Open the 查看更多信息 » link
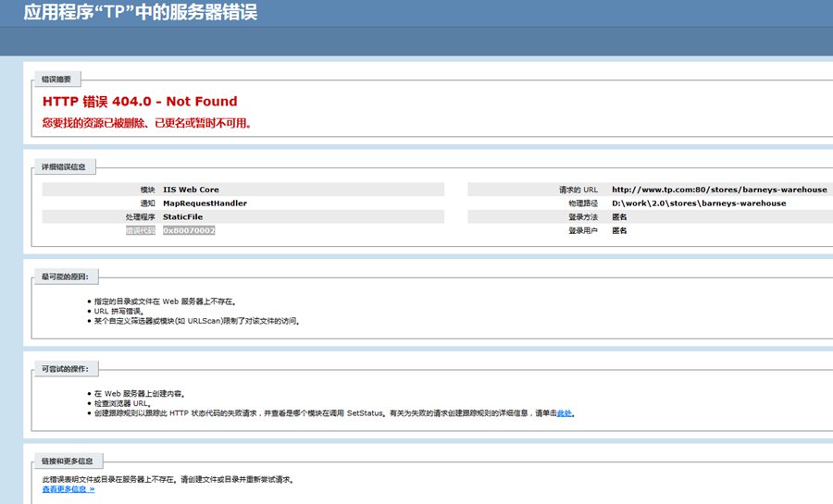 click(68, 488)
